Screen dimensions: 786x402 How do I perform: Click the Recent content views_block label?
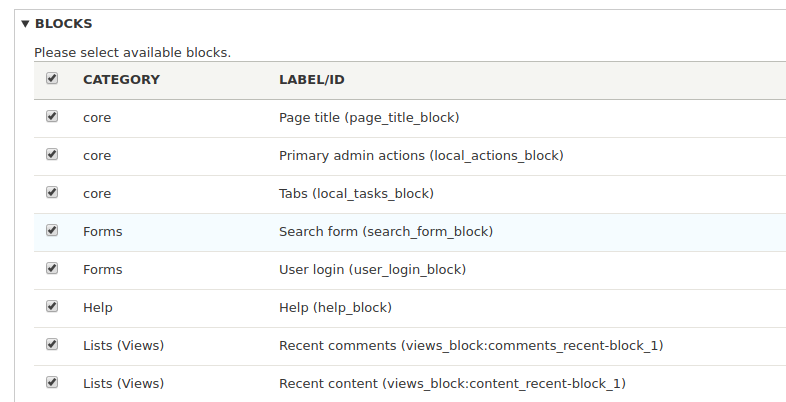pyautogui.click(x=452, y=384)
